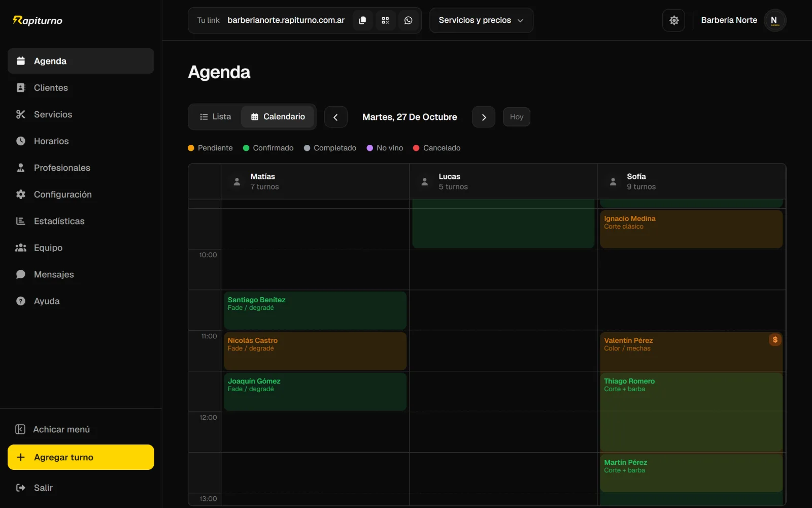This screenshot has width=812, height=508.
Task: Click the Hoy button
Action: (517, 117)
